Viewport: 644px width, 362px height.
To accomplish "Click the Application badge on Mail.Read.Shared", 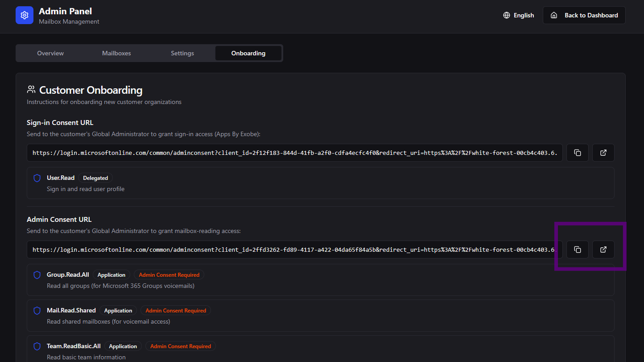I will (118, 311).
